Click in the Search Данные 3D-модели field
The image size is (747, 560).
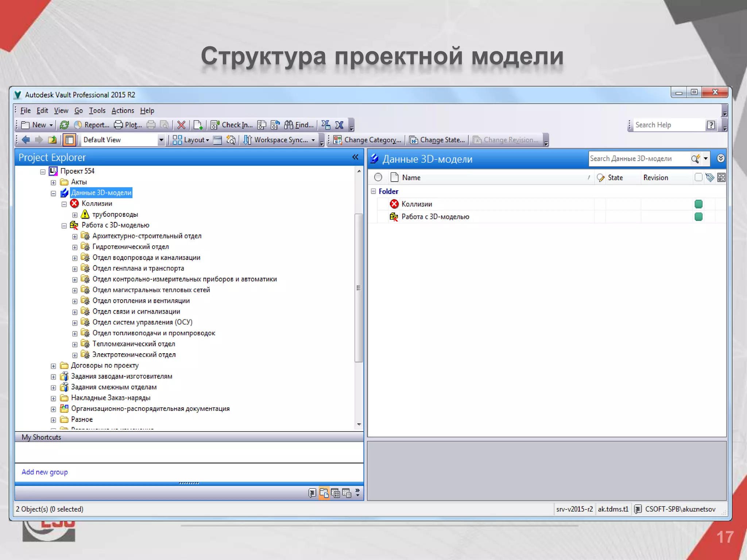click(639, 159)
